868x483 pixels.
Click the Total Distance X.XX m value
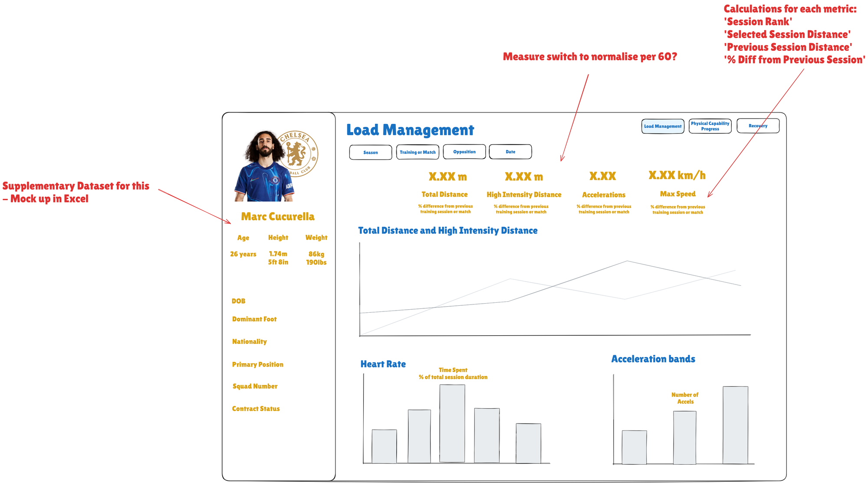pos(447,177)
